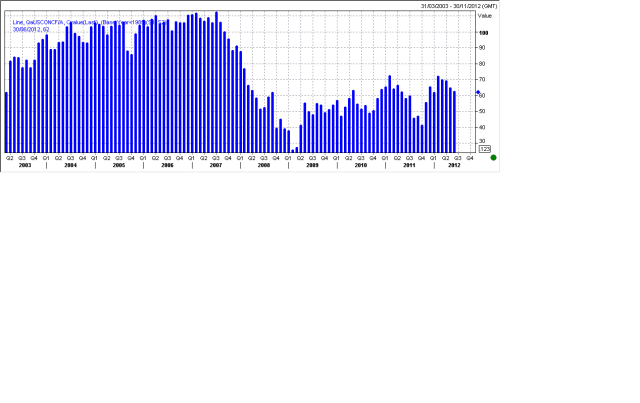Click the 2011 year label on timeline
The image size is (640, 403).
click(409, 165)
